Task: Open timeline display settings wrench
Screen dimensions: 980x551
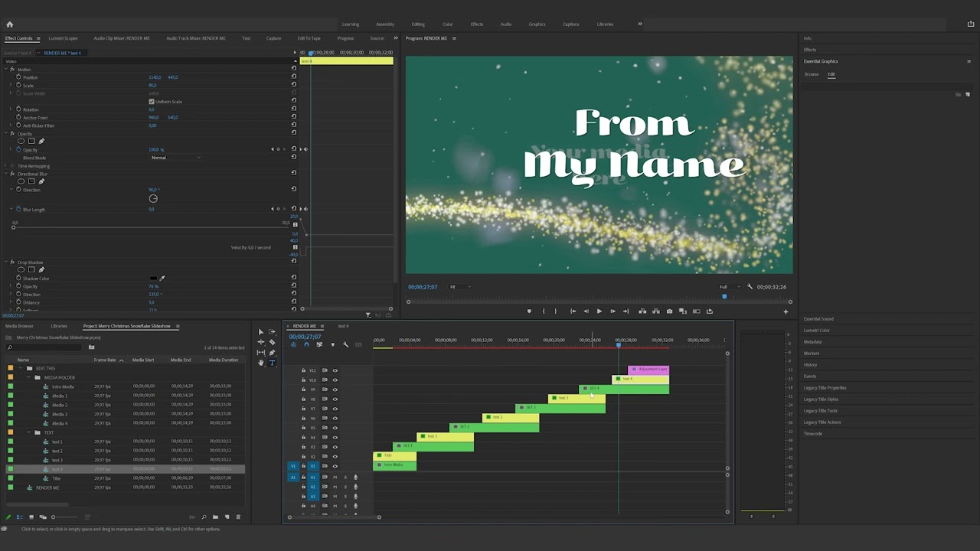Action: point(345,345)
